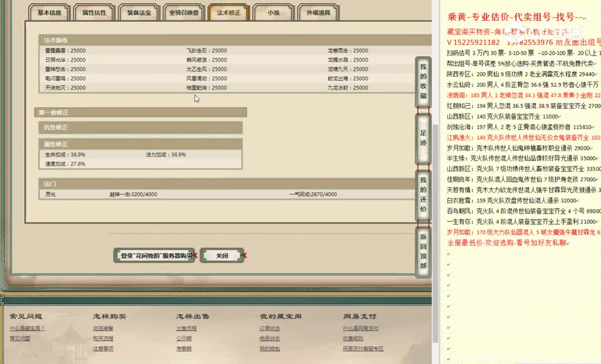Screen dimensions: 601x364
Task: Click the 关闭 button
Action: pos(222,256)
